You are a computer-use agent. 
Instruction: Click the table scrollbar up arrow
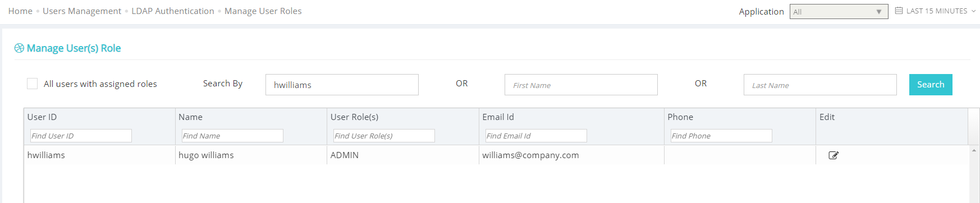point(974,150)
